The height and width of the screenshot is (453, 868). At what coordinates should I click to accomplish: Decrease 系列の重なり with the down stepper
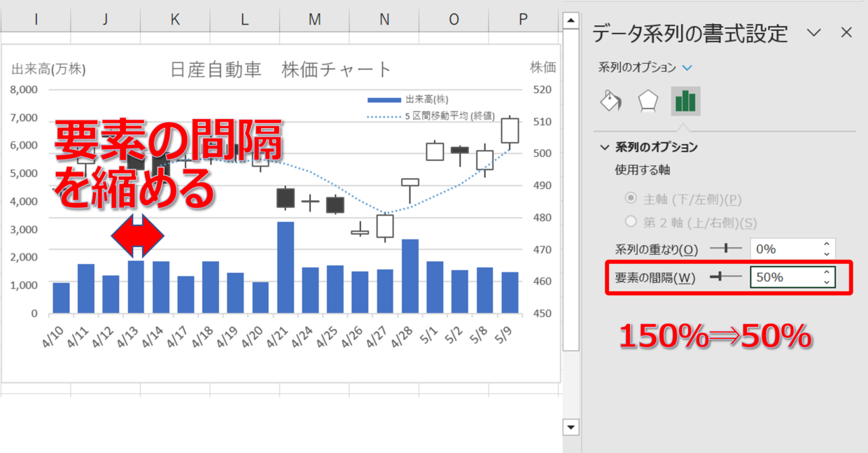(827, 254)
